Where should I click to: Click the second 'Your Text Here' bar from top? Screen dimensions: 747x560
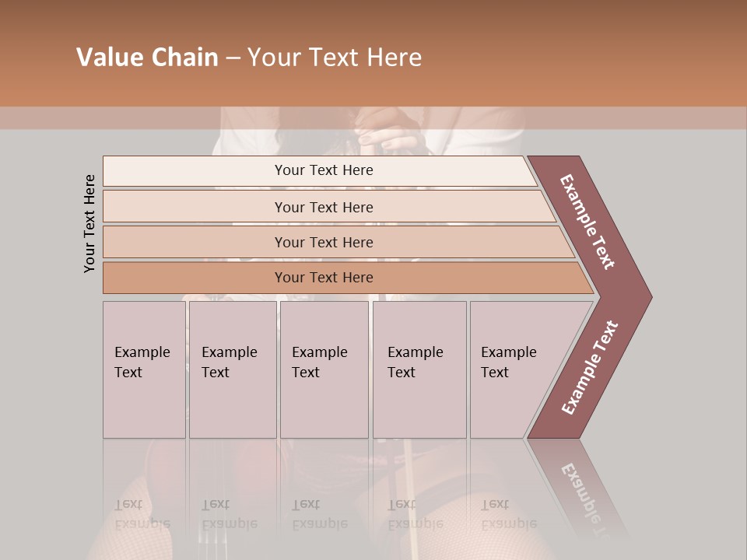(x=323, y=207)
